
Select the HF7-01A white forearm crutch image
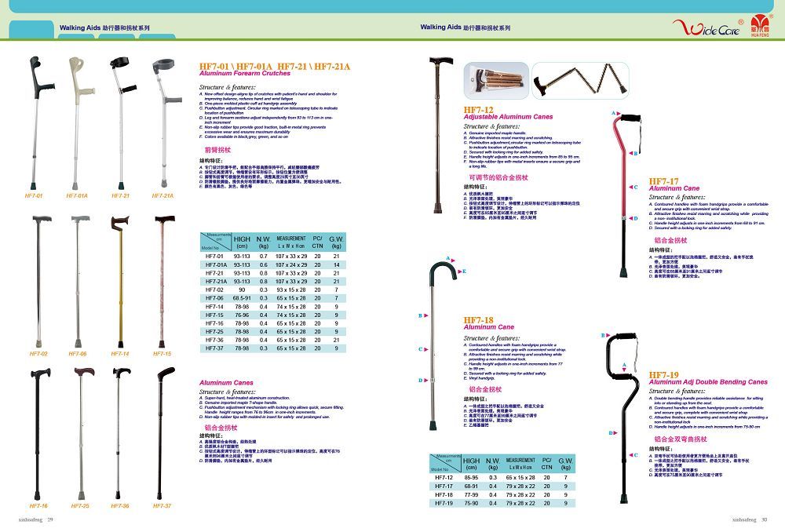click(75, 122)
